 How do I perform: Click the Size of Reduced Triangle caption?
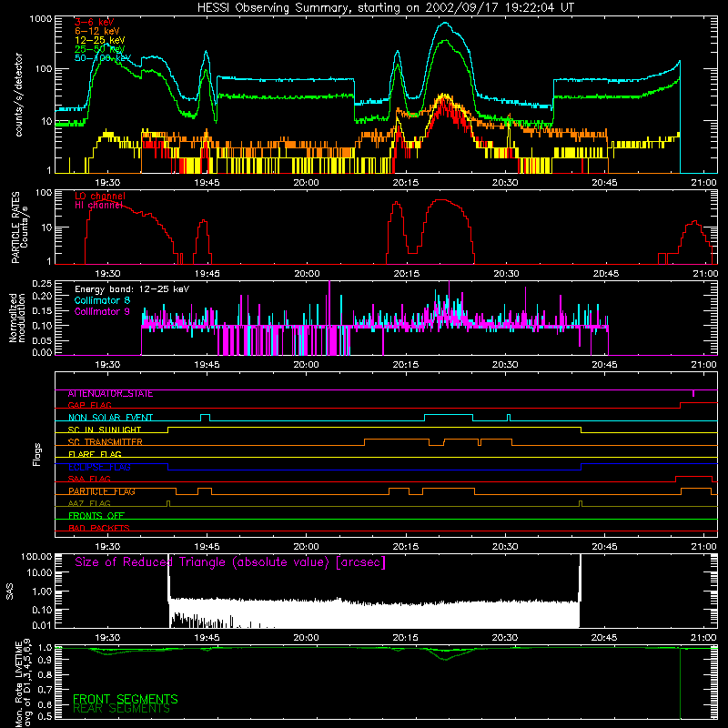(x=230, y=562)
